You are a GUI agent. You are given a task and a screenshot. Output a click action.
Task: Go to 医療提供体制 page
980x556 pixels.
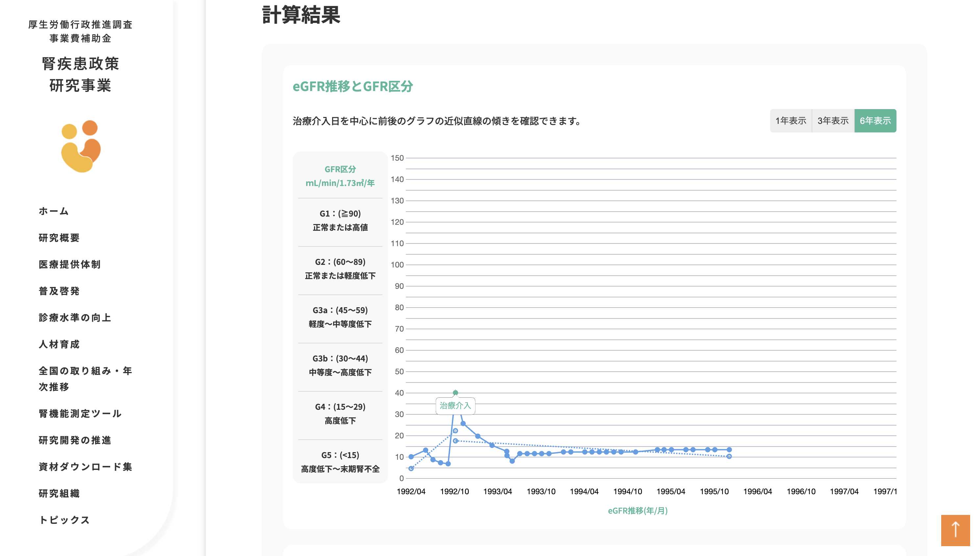point(69,264)
